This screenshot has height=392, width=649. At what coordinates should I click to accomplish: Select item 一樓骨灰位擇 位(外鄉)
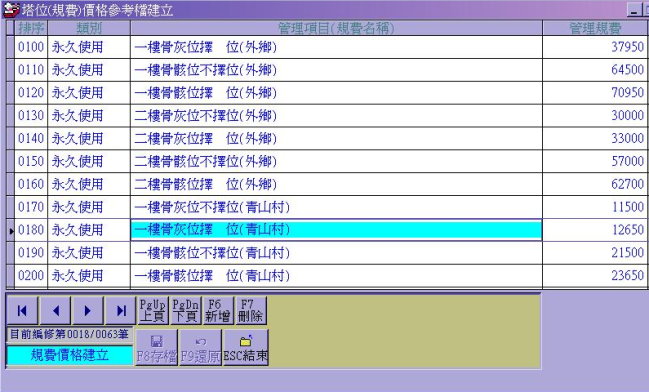(x=336, y=47)
